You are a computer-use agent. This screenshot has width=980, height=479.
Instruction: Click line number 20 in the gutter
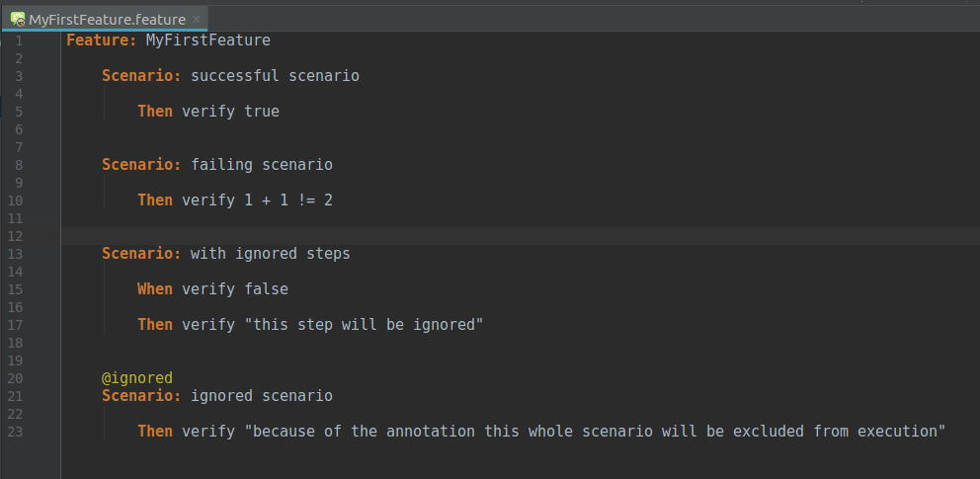15,378
